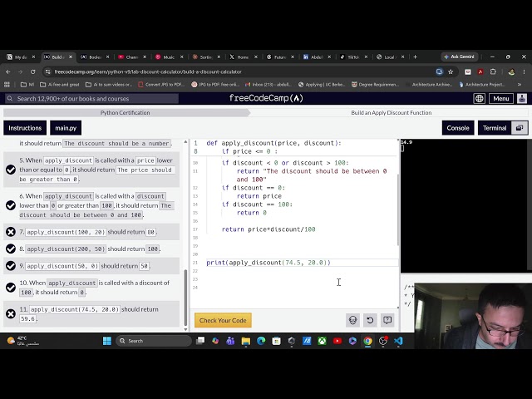Viewport: 532px width, 399px height.
Task: Click the return price*discount/100 code line
Action: 268,229
